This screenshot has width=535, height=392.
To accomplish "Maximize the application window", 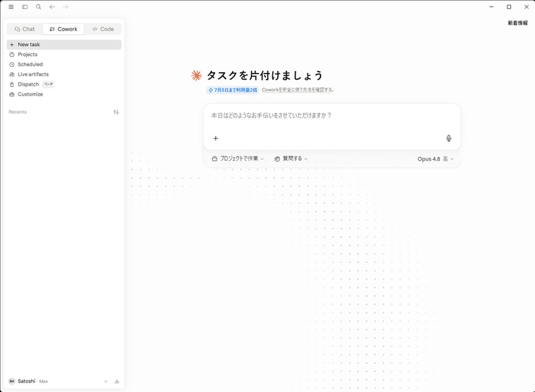I will point(509,7).
